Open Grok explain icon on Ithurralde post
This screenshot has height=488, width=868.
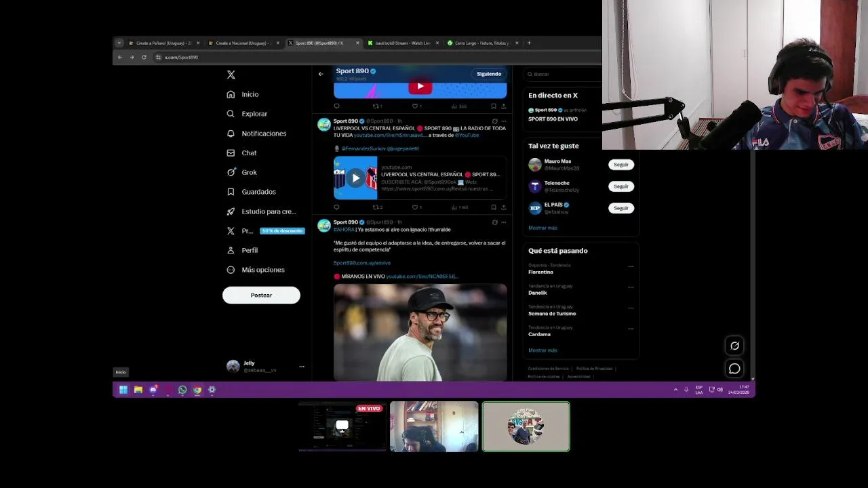[494, 222]
